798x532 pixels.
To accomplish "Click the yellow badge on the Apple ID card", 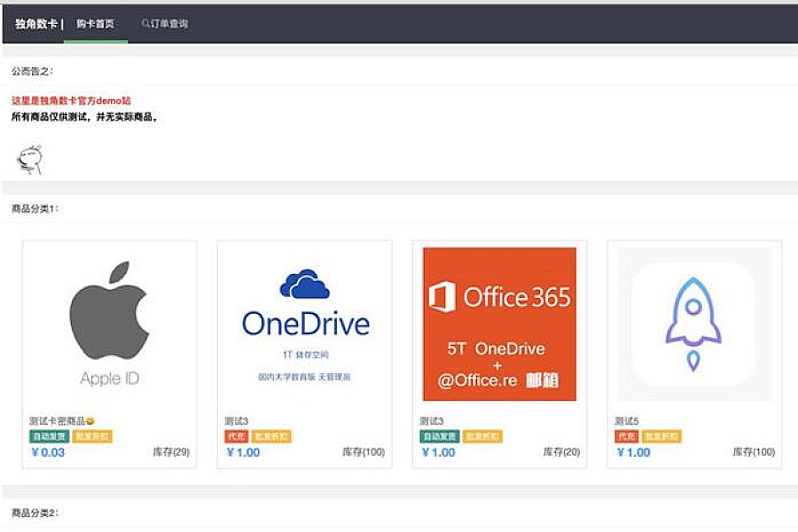I will (92, 436).
